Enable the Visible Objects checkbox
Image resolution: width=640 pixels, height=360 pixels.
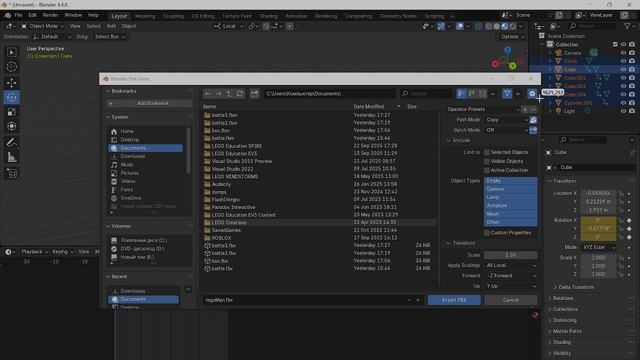[487, 161]
